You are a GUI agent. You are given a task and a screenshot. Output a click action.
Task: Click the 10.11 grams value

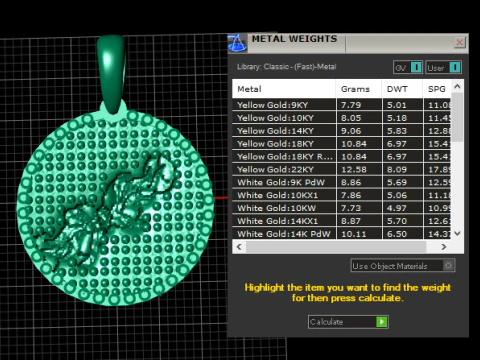(x=354, y=234)
